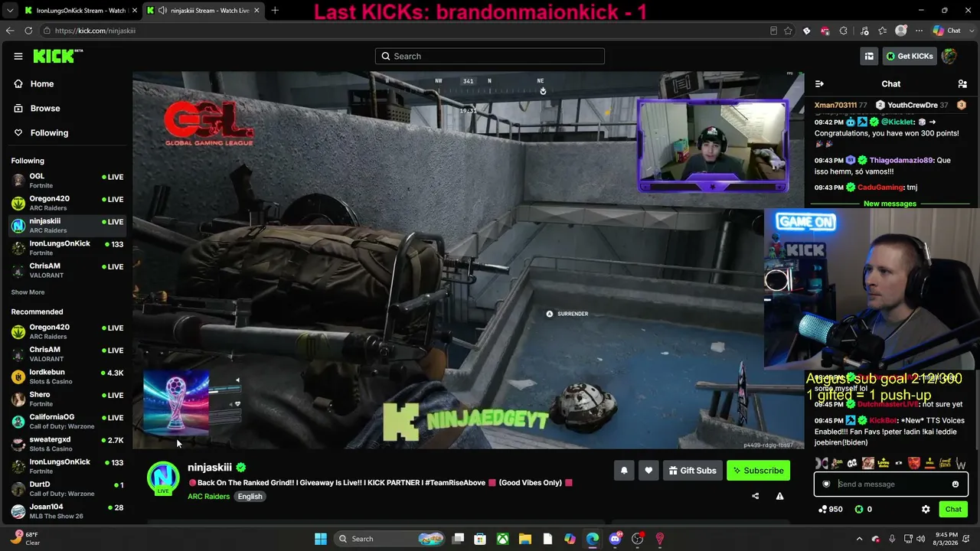This screenshot has height=551, width=980.
Task: Open the channel points icon showing 950
Action: coord(830,509)
